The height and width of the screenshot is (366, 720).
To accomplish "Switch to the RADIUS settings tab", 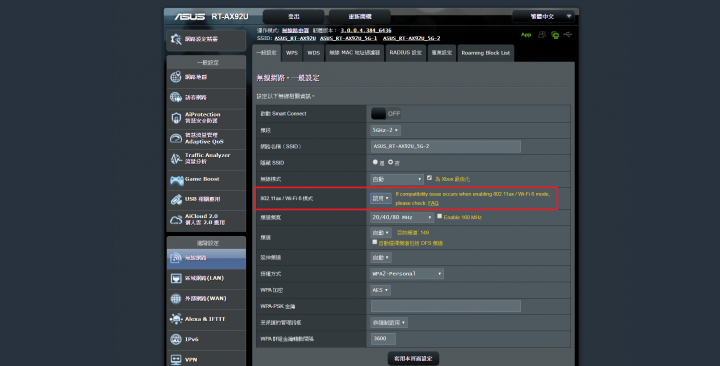I will click(x=406, y=53).
